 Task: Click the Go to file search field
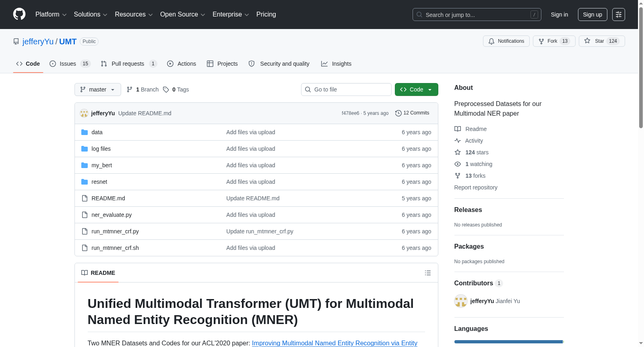pos(346,89)
